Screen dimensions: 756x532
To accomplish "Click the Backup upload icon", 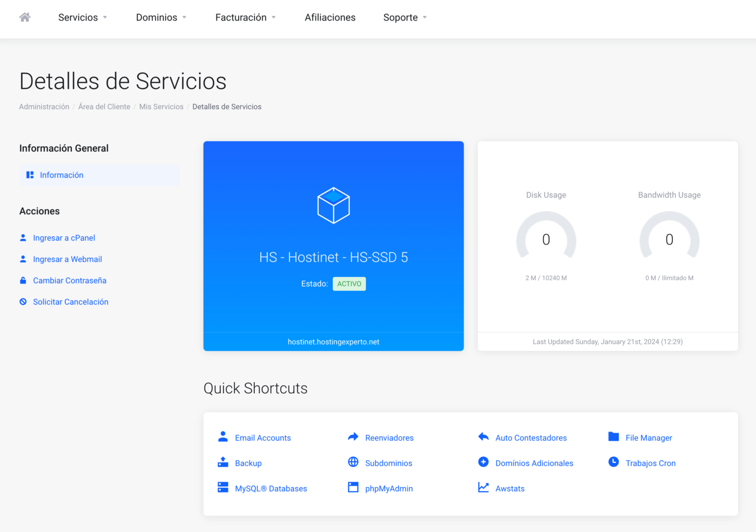I will click(223, 462).
